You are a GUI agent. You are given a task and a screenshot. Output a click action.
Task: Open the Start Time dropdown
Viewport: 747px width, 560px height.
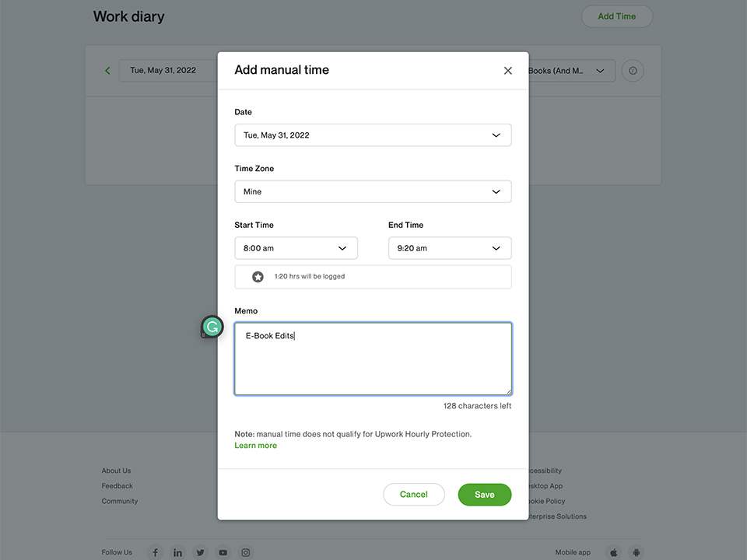[296, 248]
